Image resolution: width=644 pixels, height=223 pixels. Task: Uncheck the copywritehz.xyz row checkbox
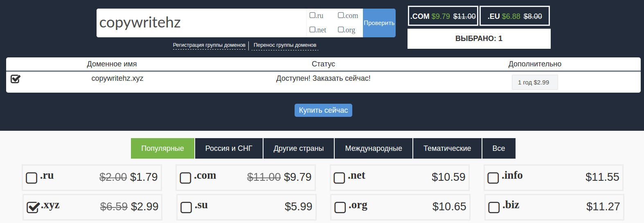[x=16, y=79]
